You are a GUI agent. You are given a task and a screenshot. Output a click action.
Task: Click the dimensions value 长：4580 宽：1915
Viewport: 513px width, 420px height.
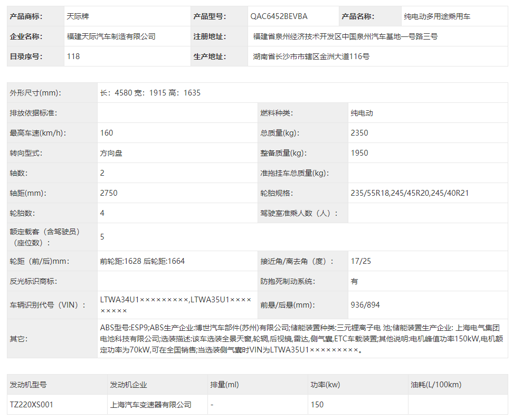[x=150, y=93]
